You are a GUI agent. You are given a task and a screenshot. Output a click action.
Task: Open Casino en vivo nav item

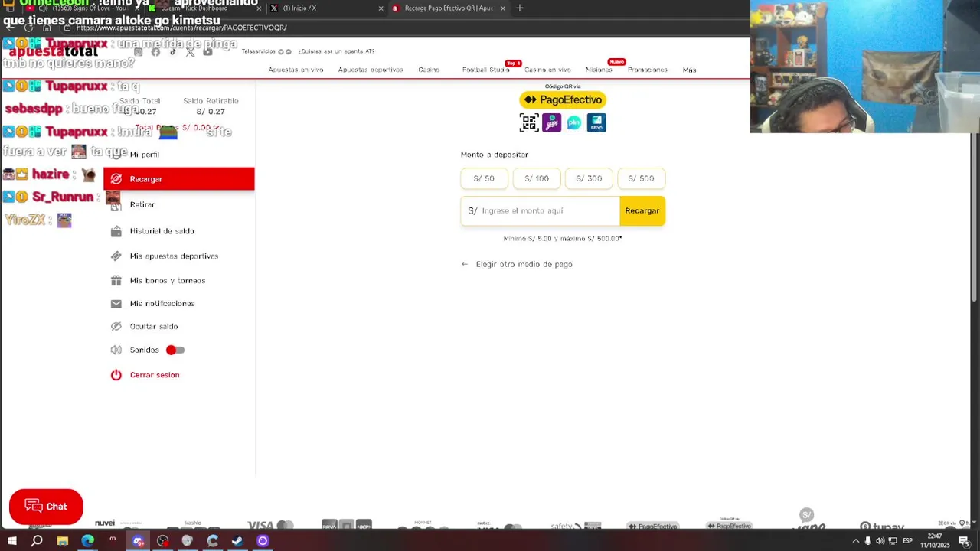coord(547,70)
